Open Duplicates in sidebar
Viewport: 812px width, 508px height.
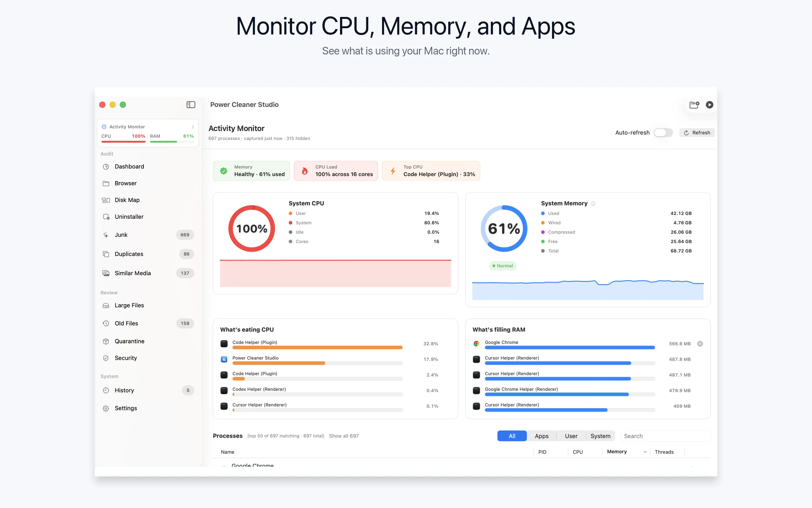click(x=148, y=254)
